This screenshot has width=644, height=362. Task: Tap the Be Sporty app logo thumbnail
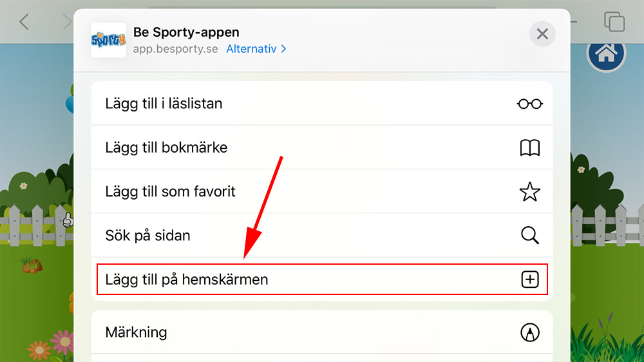click(x=108, y=41)
